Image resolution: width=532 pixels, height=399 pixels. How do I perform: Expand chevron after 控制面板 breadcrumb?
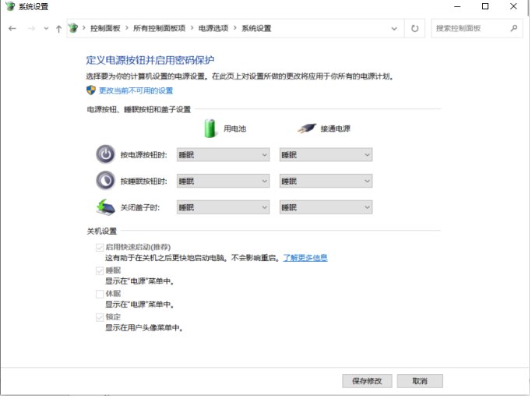[x=126, y=28]
